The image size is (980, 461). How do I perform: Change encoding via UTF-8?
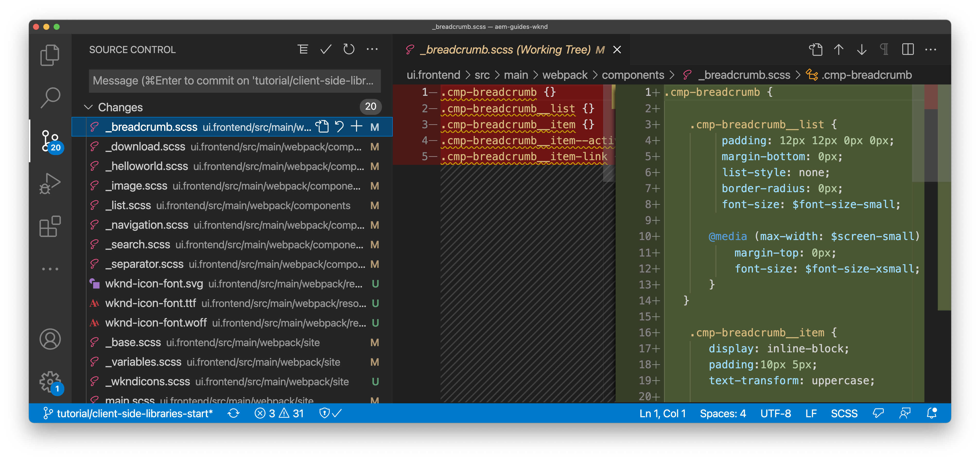pos(775,413)
